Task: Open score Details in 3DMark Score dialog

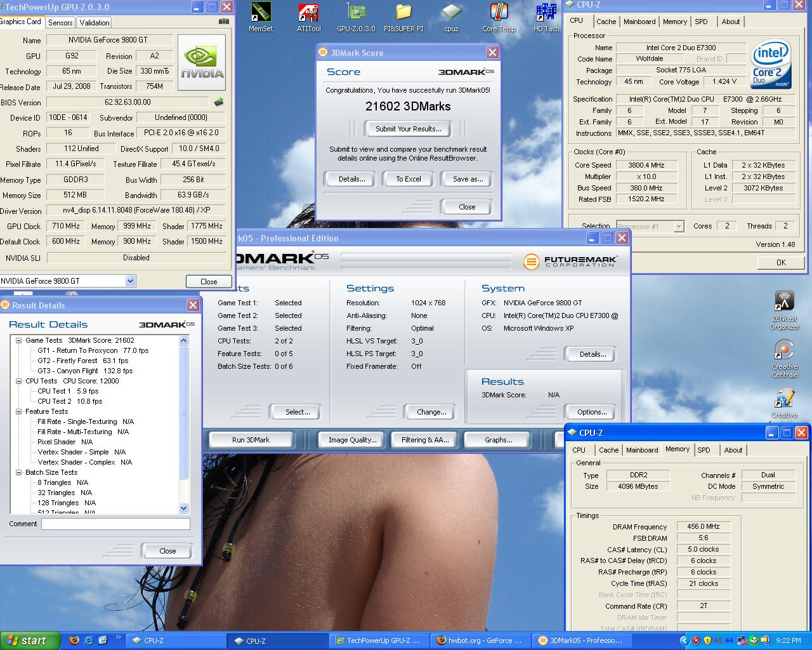Action: click(x=351, y=179)
